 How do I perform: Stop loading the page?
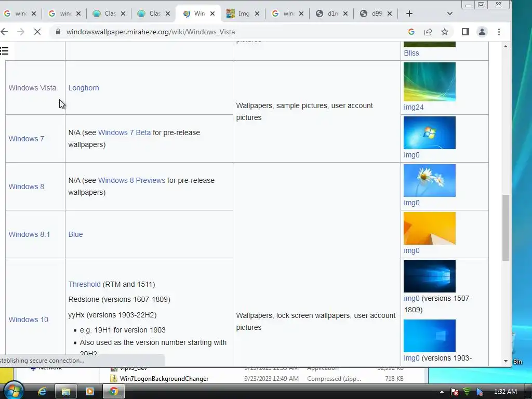pos(37,32)
